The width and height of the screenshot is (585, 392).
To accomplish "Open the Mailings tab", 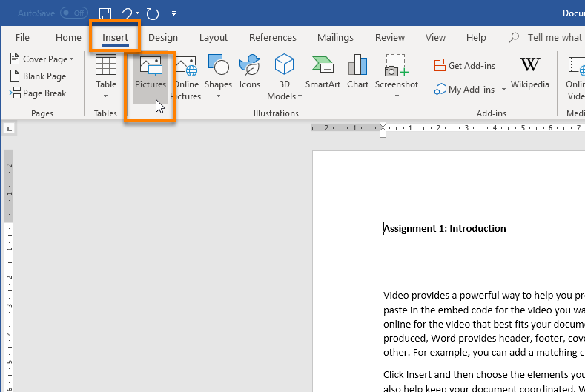I will pyautogui.click(x=335, y=37).
